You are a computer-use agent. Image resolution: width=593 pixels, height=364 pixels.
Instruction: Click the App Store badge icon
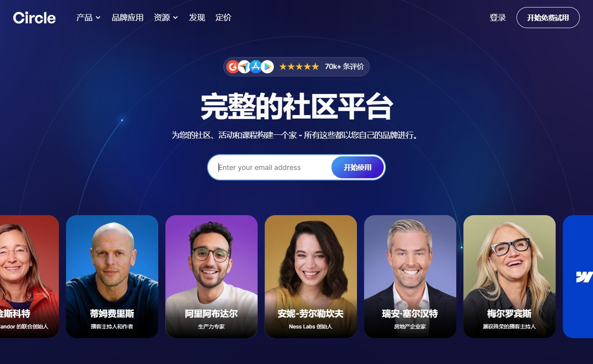(256, 67)
